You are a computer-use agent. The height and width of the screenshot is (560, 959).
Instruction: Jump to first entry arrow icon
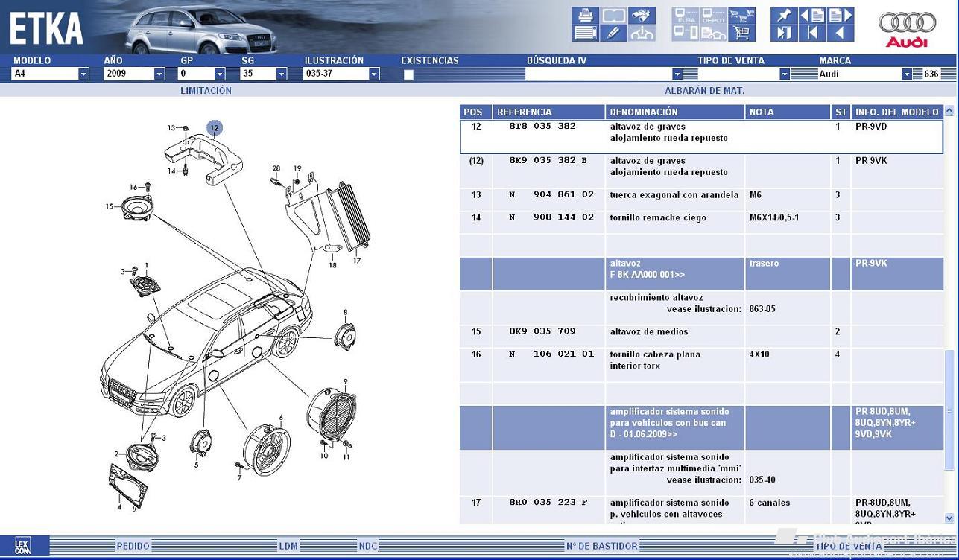[812, 33]
